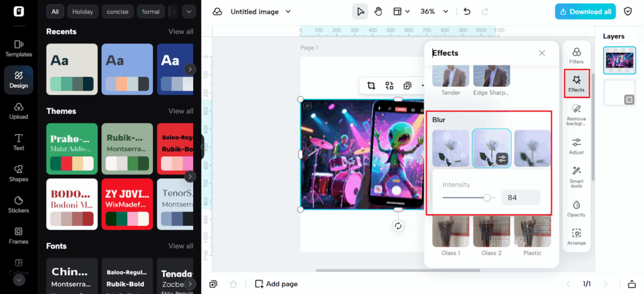Open the Arrange options
Screen dimensions: 644x294
[576, 237]
